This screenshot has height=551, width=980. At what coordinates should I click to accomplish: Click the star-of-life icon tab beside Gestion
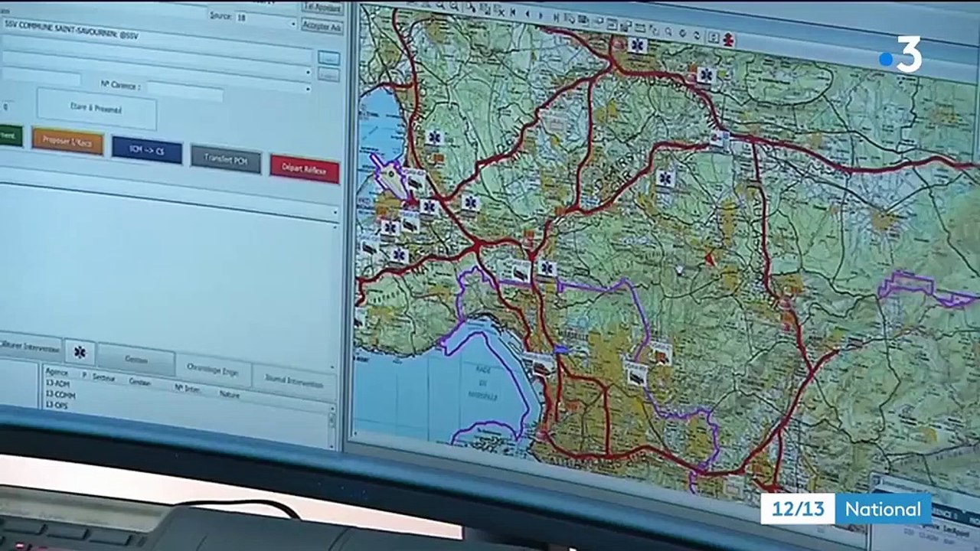[x=79, y=353]
